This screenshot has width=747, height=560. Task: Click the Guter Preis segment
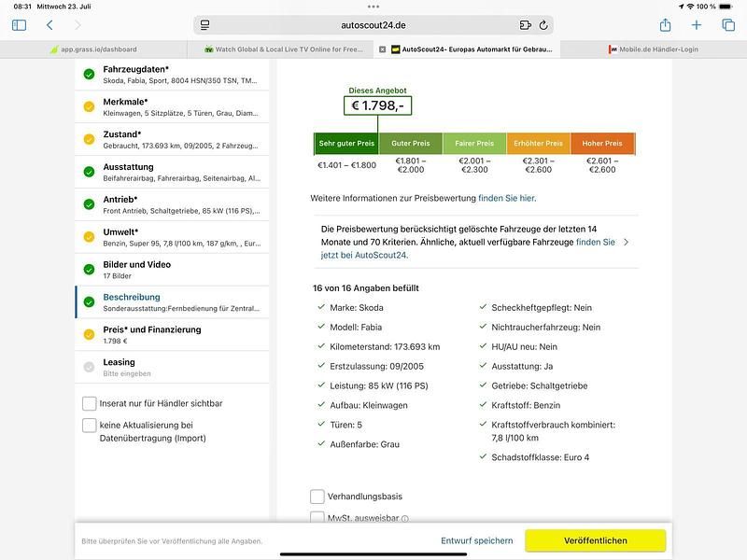[411, 144]
